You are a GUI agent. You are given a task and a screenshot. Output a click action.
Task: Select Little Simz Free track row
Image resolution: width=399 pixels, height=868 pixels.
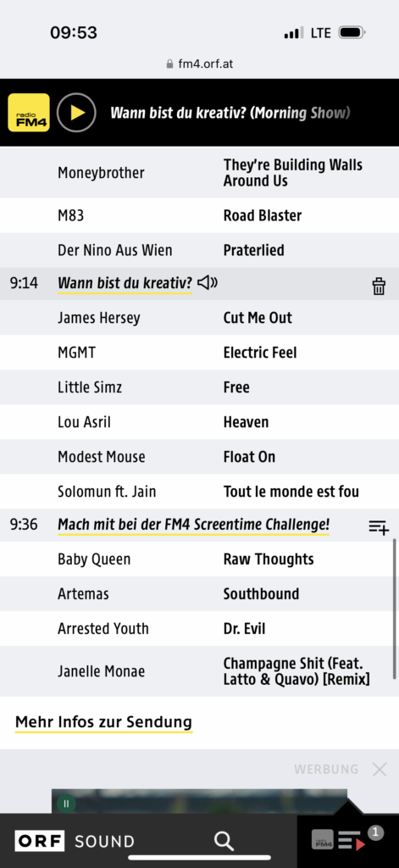tap(199, 387)
